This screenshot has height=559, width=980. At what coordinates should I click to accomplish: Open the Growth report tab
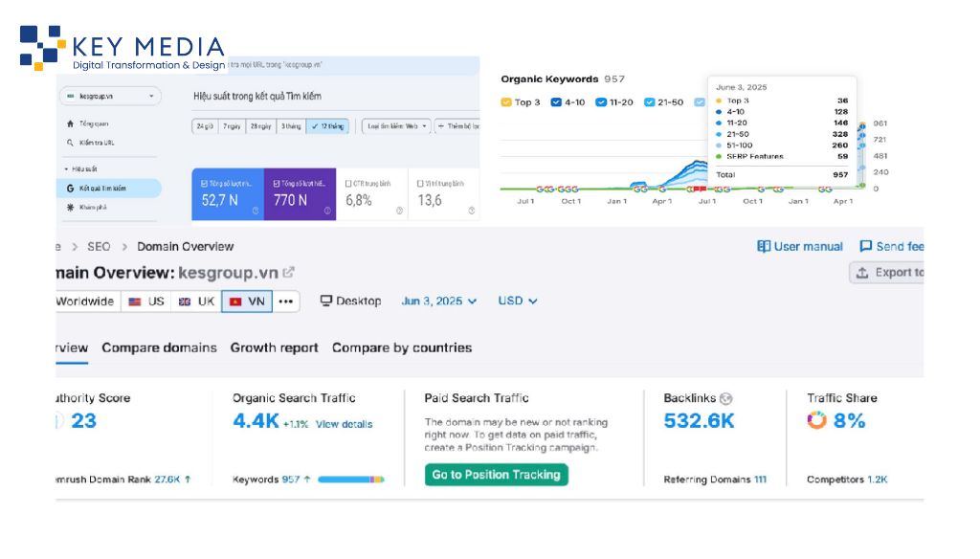(274, 347)
